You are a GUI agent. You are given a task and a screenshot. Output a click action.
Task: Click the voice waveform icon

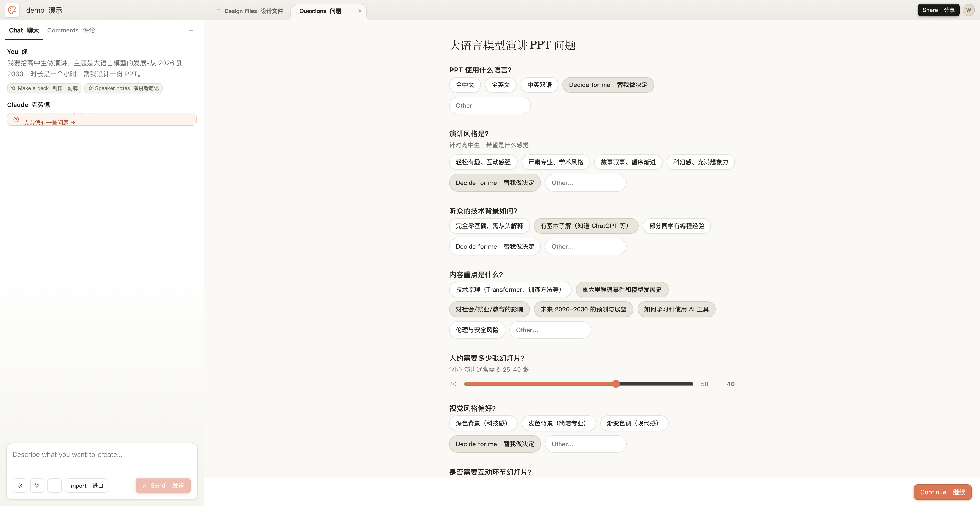[x=55, y=486]
